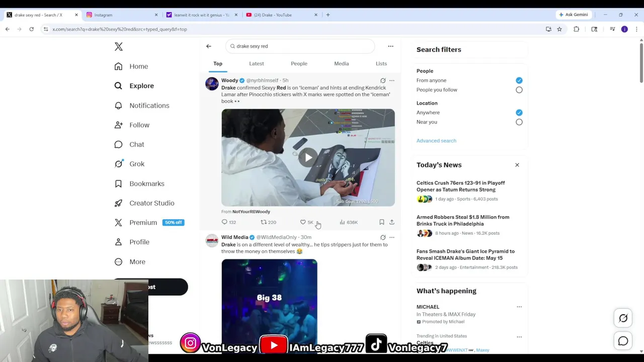Play the Woody post video
Screen dimensions: 644x362
308,157
